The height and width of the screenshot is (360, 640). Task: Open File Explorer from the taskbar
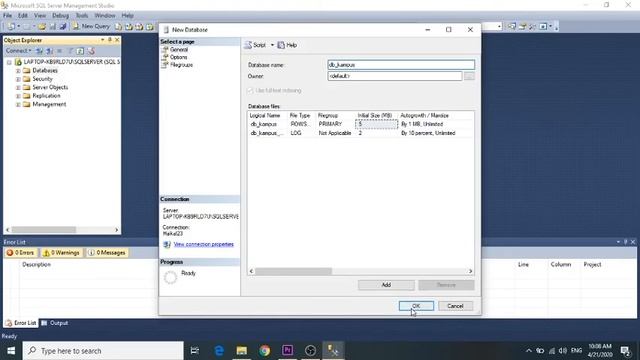(242, 351)
